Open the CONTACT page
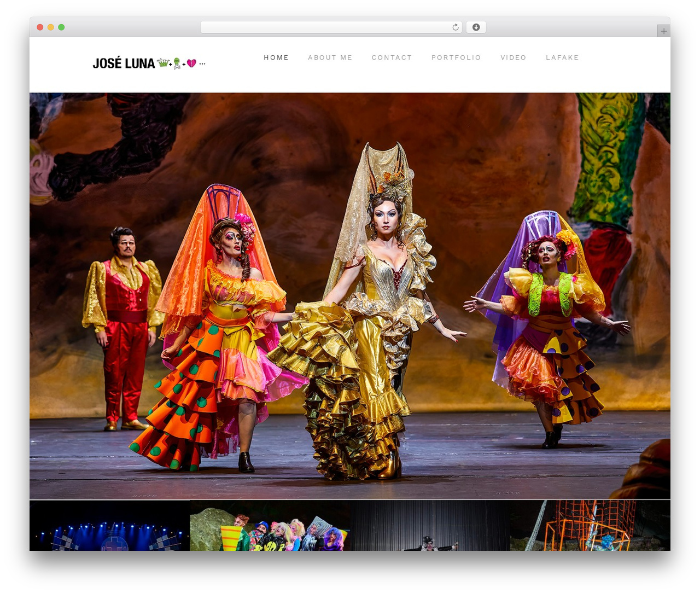 pyautogui.click(x=392, y=57)
